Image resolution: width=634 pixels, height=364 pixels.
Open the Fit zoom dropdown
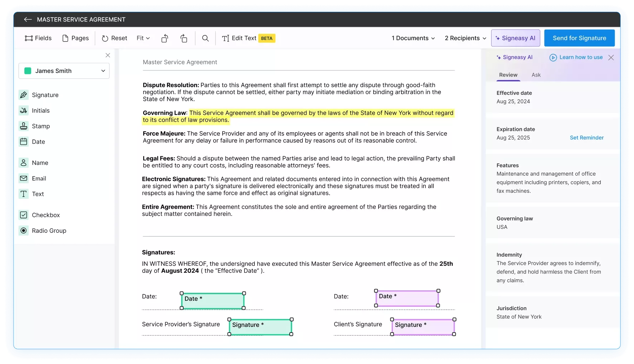(143, 38)
